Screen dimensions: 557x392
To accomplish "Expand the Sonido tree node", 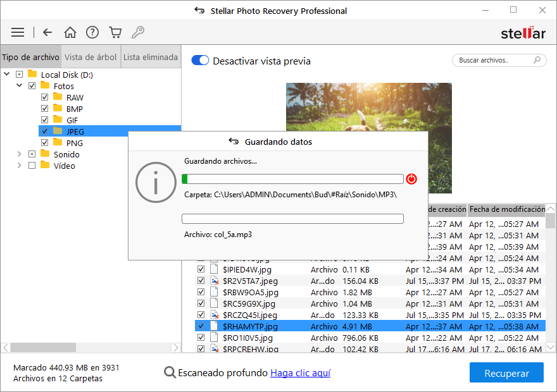I will (20, 154).
